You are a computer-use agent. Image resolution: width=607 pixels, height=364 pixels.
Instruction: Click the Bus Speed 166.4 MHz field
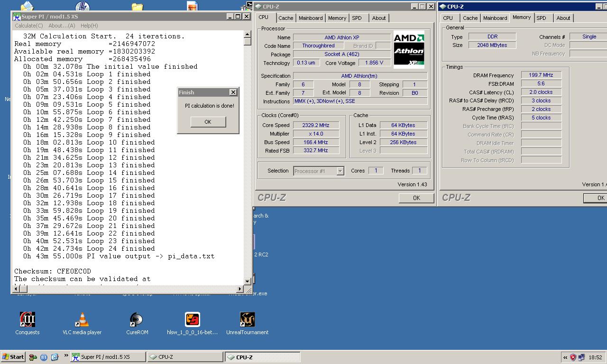315,142
